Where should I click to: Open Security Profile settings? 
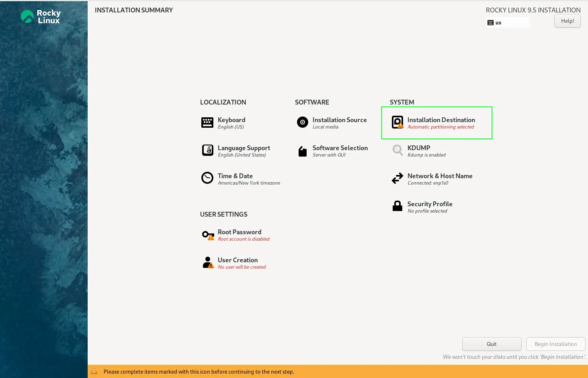coord(430,204)
